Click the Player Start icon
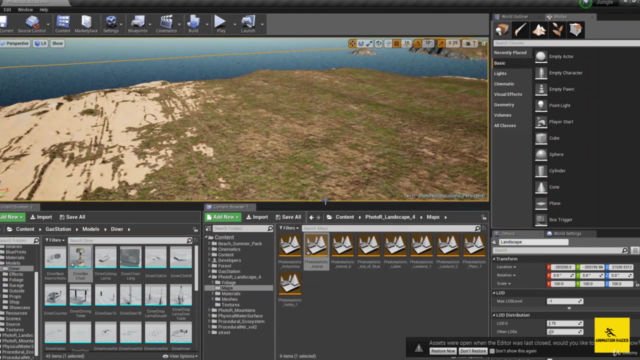This screenshot has width=640, height=360. pos(541,122)
